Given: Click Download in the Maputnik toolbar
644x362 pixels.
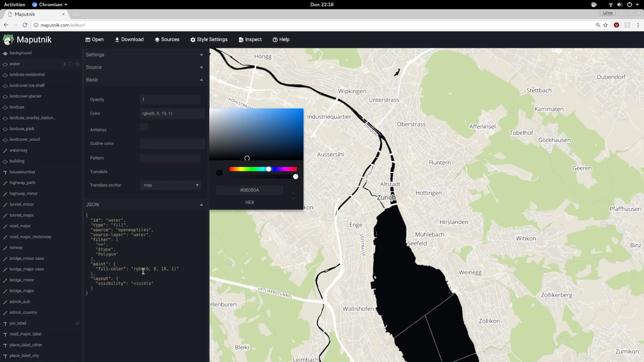Looking at the screenshot, I should [129, 40].
